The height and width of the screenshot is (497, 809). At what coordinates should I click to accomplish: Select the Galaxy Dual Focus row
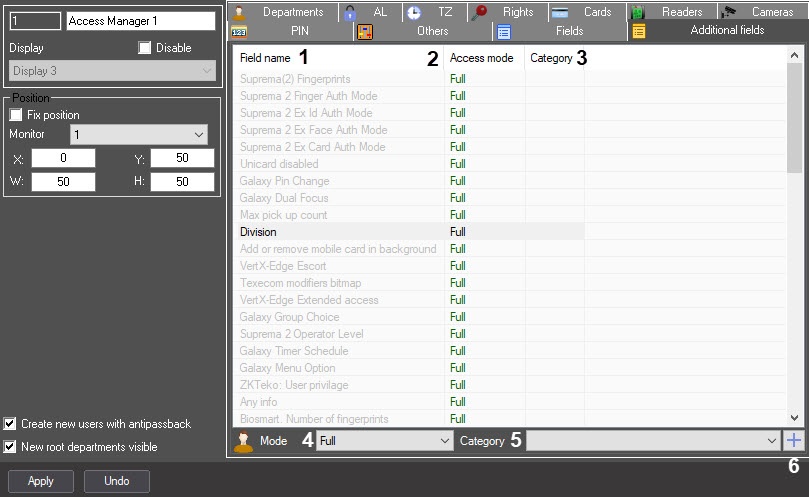409,198
